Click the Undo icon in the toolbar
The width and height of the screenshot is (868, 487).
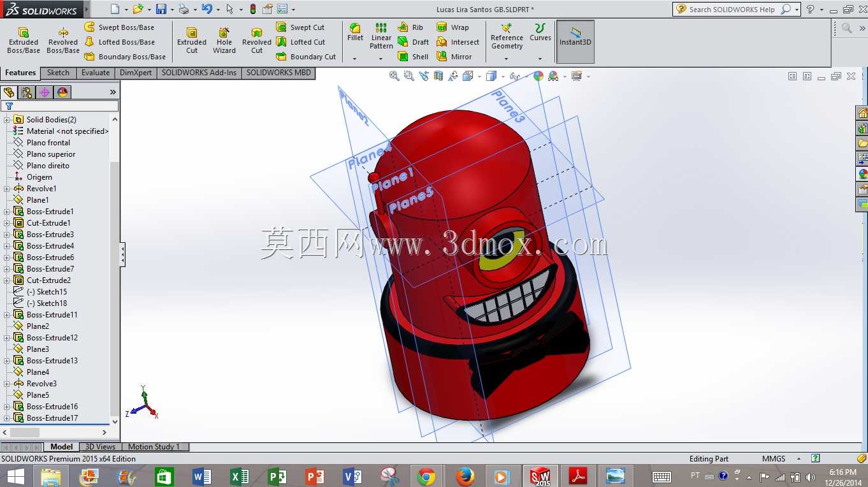[206, 9]
